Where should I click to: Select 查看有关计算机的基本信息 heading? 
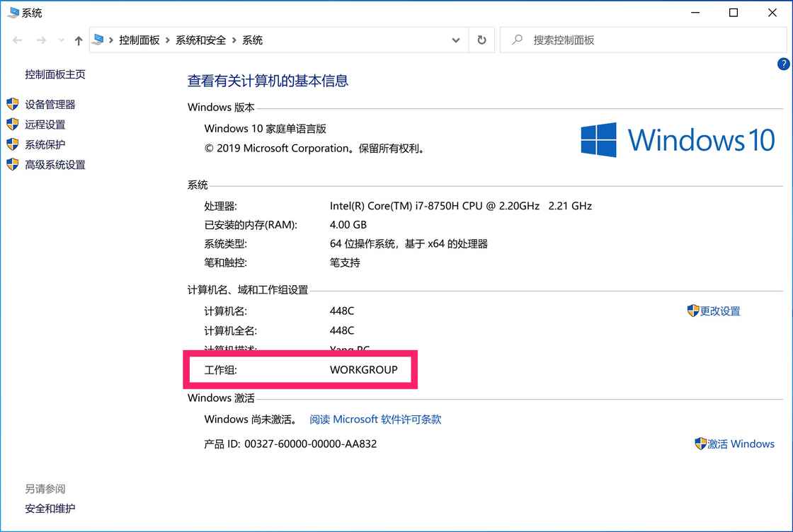pyautogui.click(x=268, y=81)
